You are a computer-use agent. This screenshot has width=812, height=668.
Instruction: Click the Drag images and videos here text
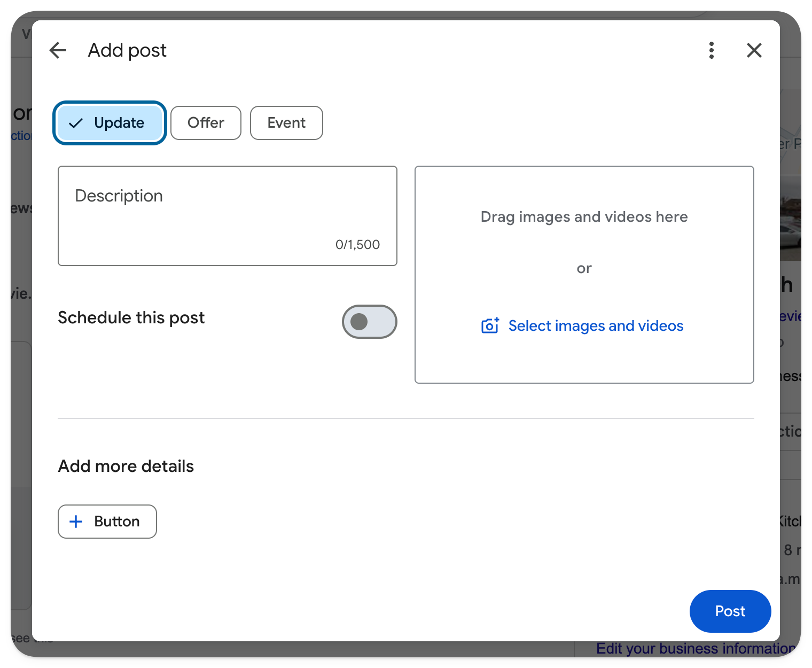(584, 217)
